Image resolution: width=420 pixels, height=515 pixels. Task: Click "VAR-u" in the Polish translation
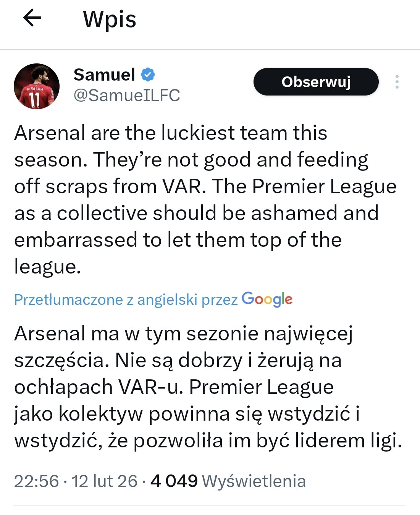point(151,387)
